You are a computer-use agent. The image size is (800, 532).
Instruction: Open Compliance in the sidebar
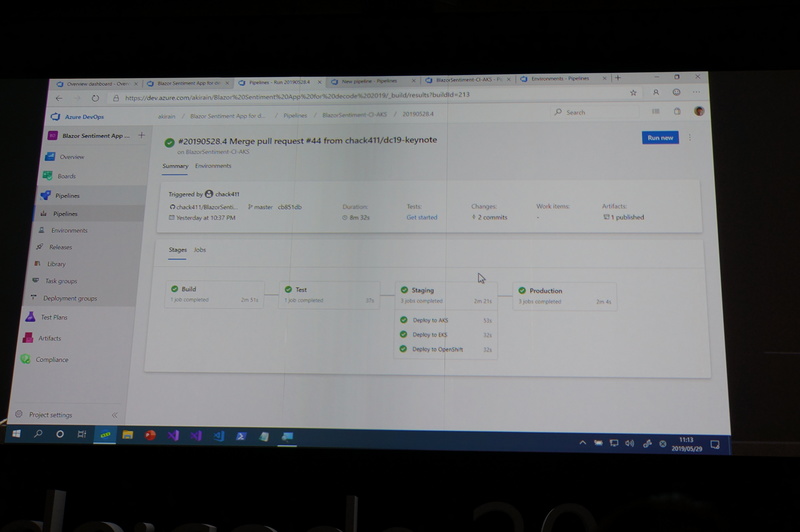point(52,360)
